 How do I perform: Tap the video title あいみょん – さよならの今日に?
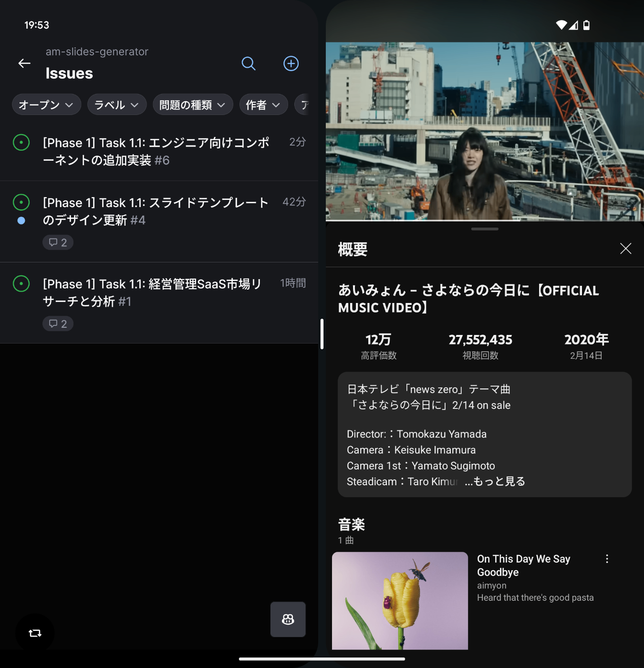(468, 299)
